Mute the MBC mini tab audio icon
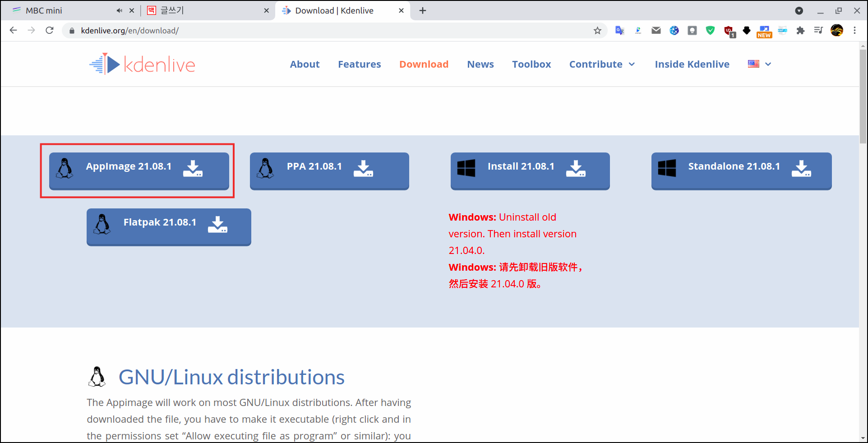The image size is (868, 443). [119, 10]
